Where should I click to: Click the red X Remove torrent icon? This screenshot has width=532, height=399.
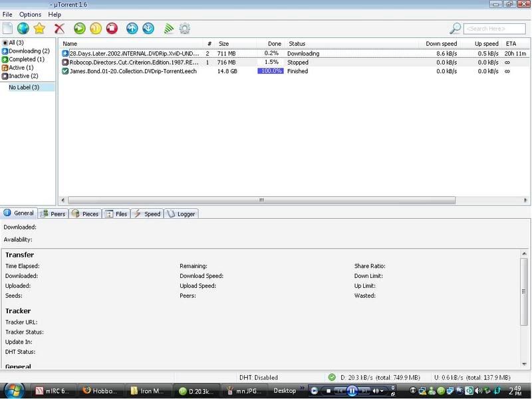point(60,29)
